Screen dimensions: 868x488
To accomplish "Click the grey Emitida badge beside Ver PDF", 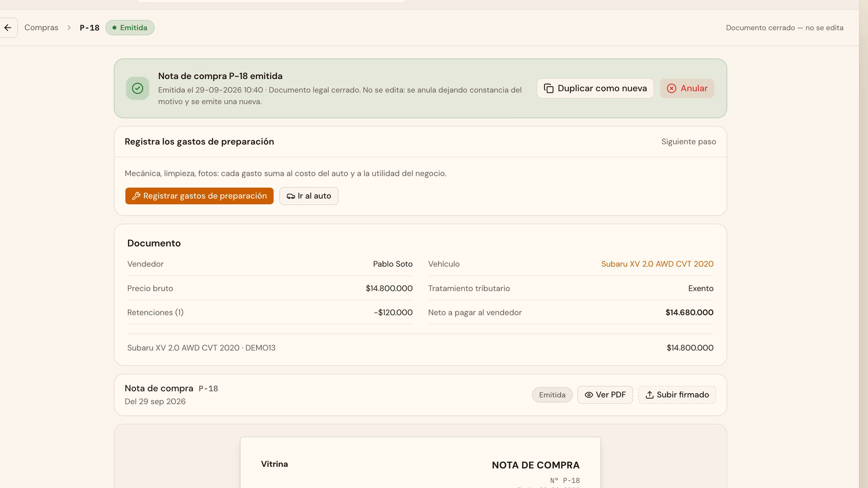I will point(552,395).
